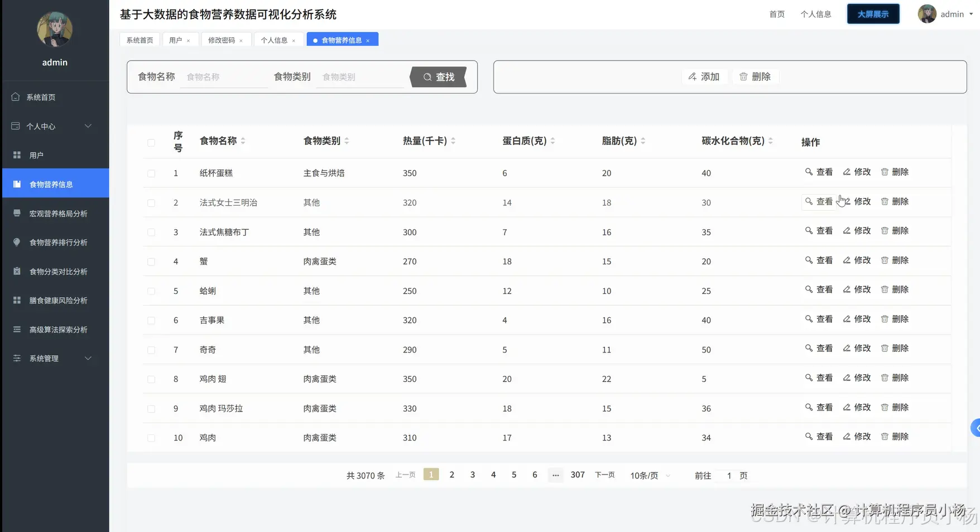This screenshot has height=532, width=980.
Task: Click the 添加 button
Action: click(x=704, y=76)
